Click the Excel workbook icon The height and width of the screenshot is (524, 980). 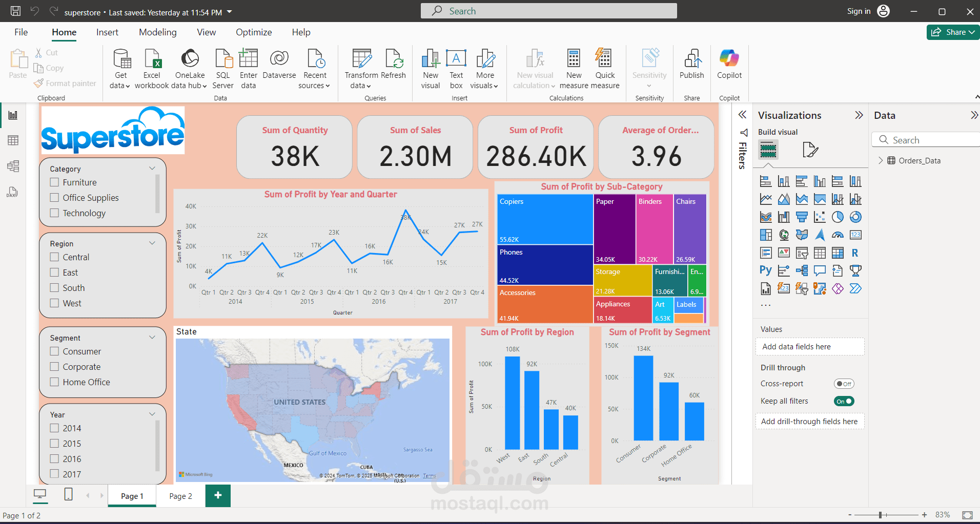point(153,58)
